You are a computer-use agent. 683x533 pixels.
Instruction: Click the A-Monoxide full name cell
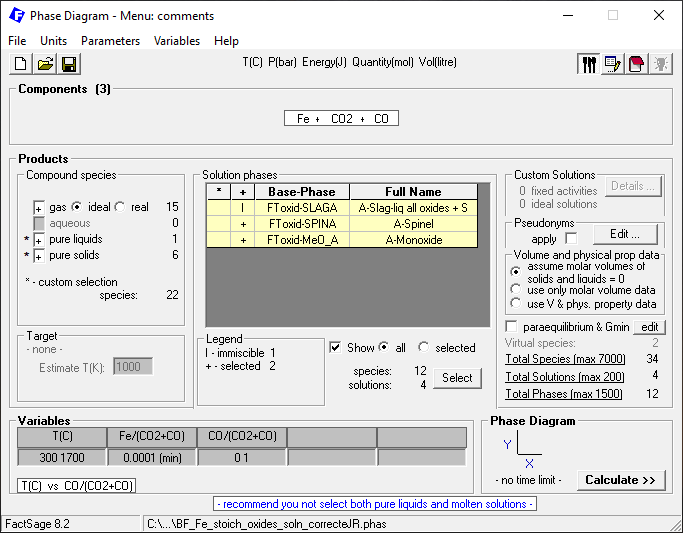tap(413, 240)
